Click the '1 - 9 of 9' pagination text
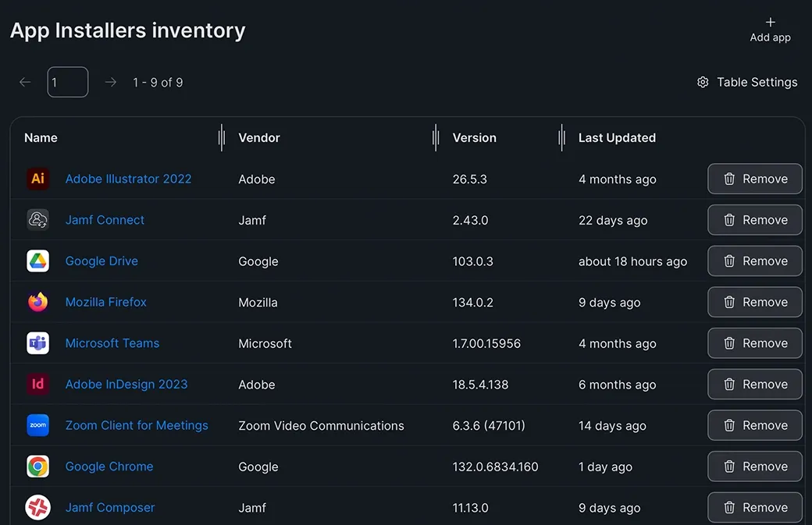The height and width of the screenshot is (525, 812). click(x=158, y=82)
